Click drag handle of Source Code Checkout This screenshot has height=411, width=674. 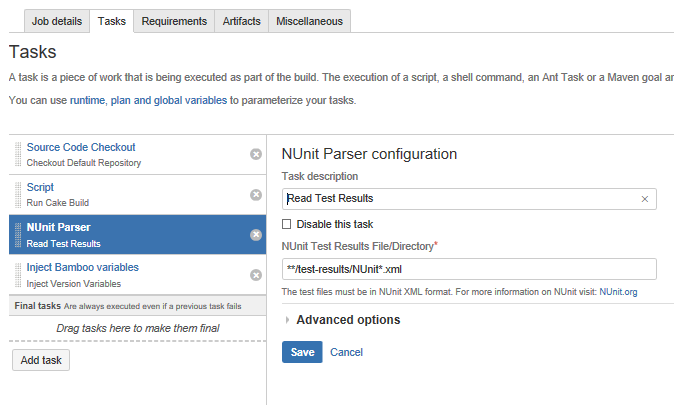pos(18,154)
